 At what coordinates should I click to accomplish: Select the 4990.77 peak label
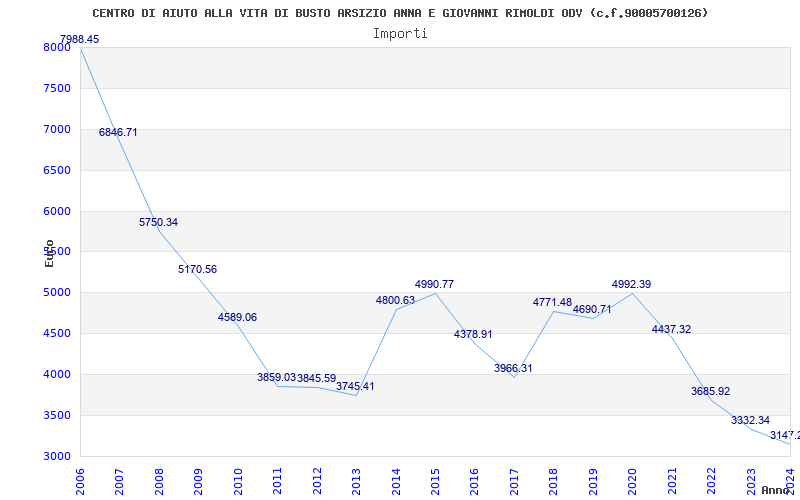(434, 284)
